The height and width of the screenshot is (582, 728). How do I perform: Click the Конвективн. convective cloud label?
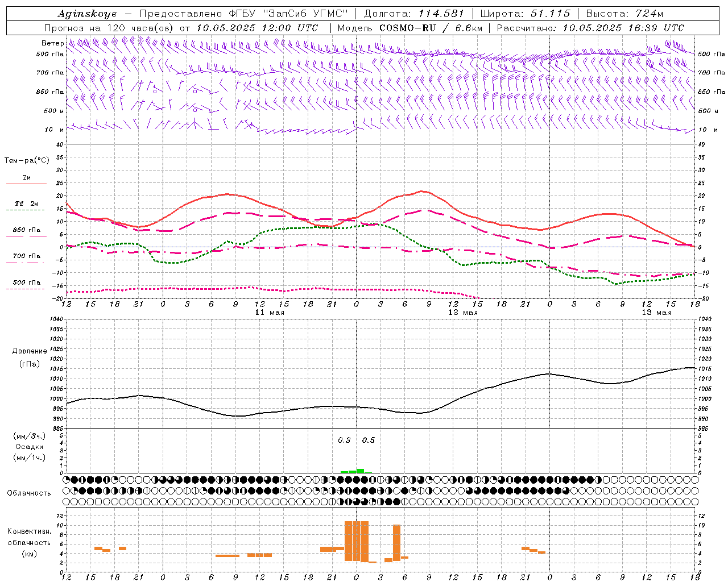click(x=29, y=531)
